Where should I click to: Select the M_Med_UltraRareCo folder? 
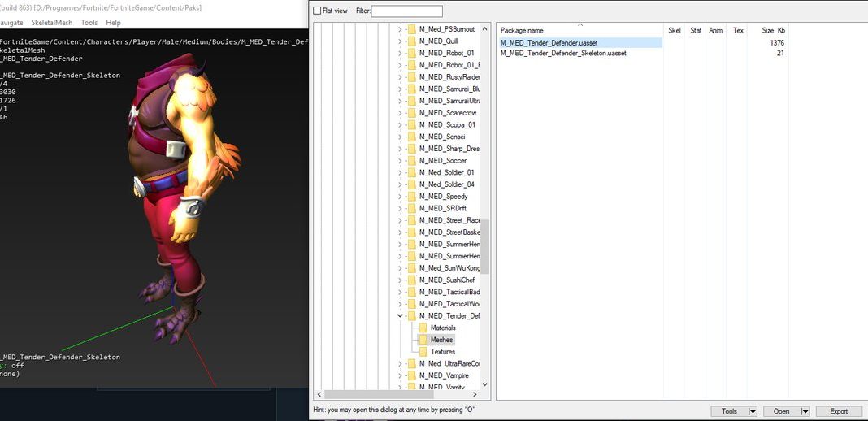[449, 363]
